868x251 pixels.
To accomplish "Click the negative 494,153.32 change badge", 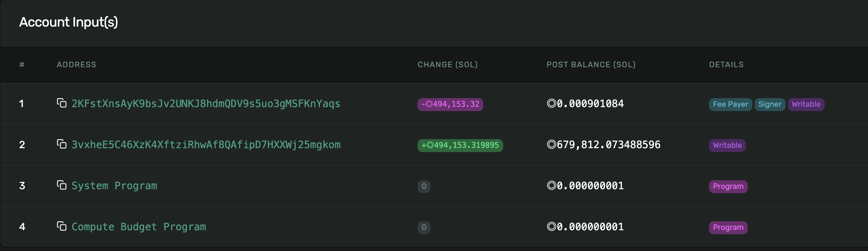I will 450,104.
